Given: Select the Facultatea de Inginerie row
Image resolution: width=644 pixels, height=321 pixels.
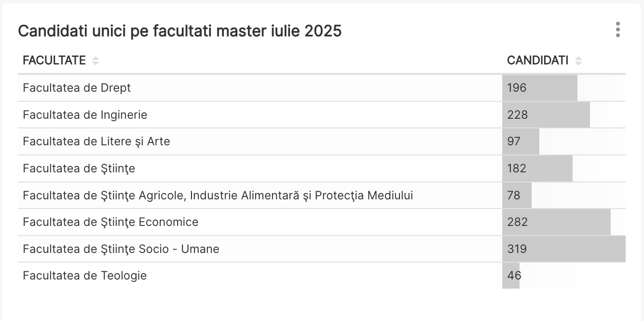Looking at the screenshot, I should click(322, 115).
